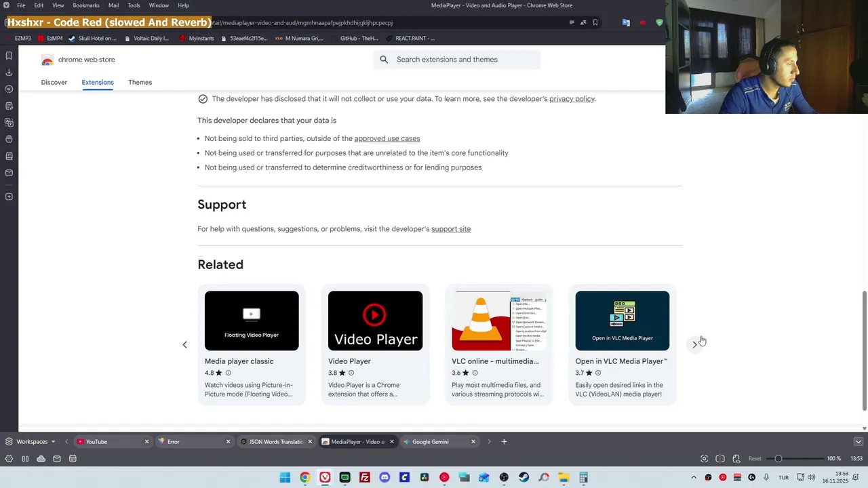Click the Reset zoom button

[x=755, y=459]
